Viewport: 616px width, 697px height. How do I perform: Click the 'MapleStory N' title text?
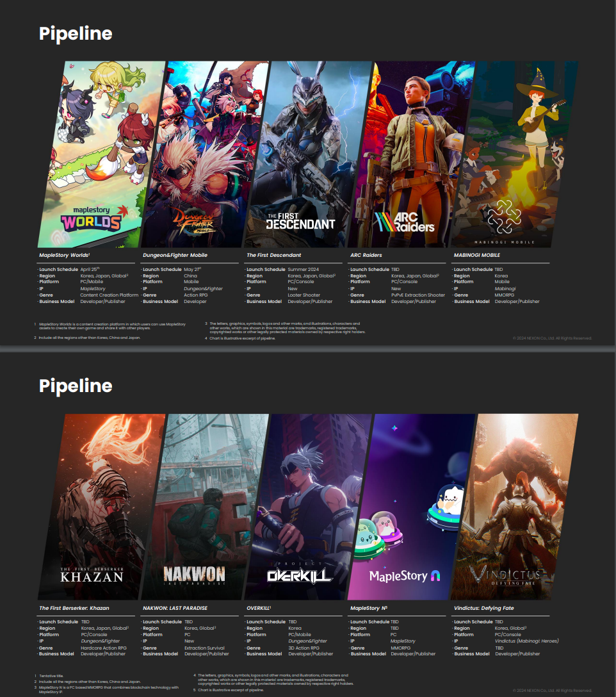point(368,608)
